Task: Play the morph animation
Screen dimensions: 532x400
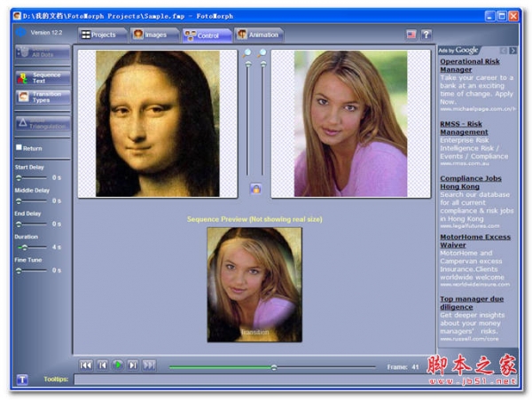Action: click(118, 365)
